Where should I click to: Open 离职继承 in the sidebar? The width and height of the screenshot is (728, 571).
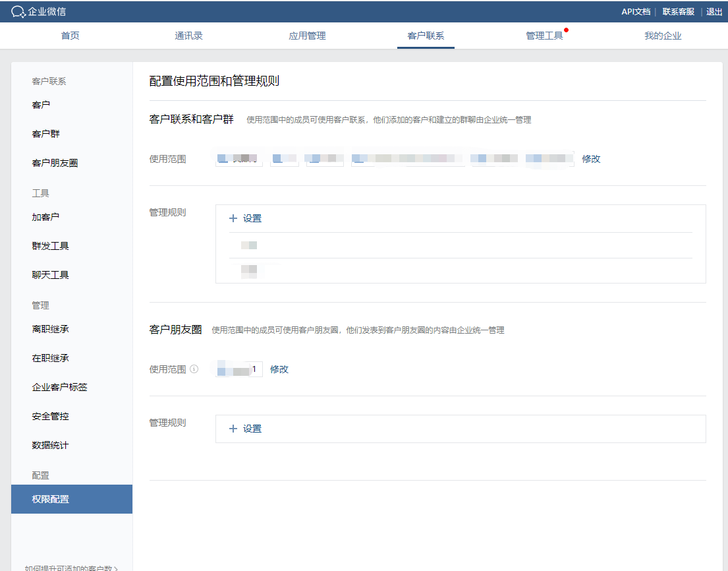point(50,329)
